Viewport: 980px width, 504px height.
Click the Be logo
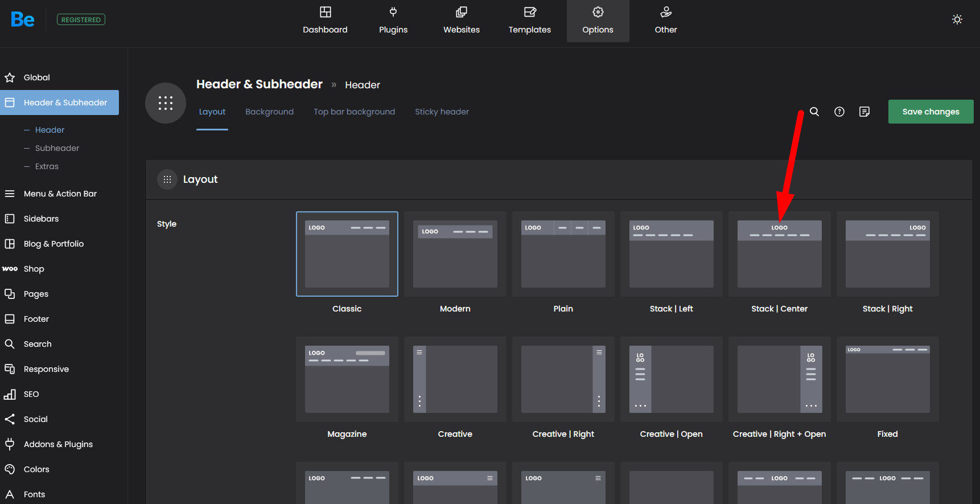click(23, 19)
